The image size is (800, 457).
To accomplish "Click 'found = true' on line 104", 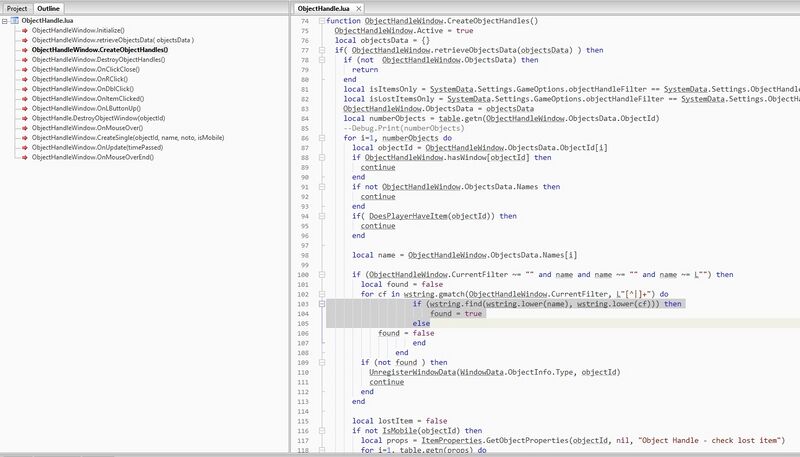I will click(x=456, y=313).
